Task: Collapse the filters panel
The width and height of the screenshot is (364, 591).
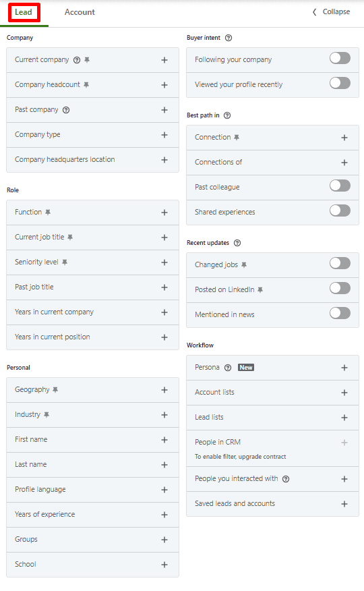Action: coord(331,11)
